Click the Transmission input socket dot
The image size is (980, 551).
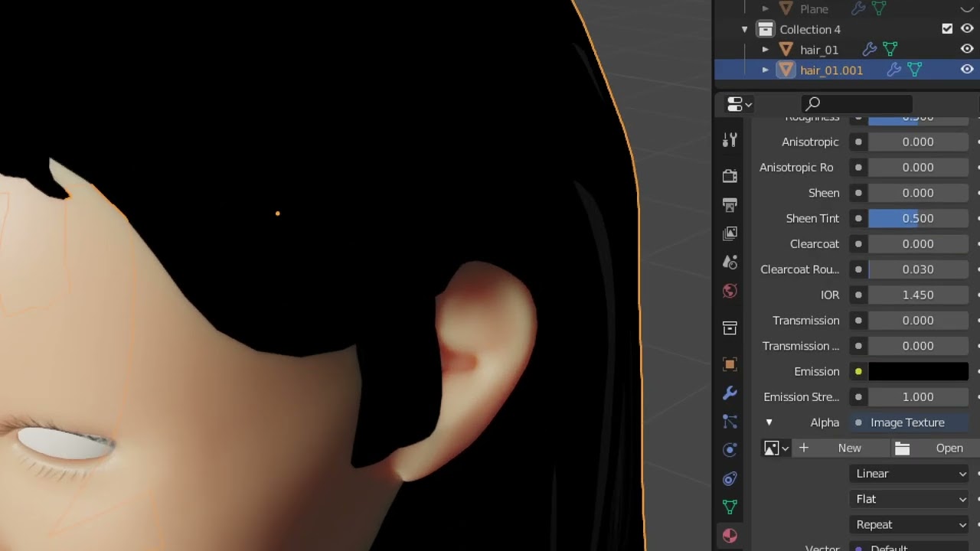pos(858,320)
